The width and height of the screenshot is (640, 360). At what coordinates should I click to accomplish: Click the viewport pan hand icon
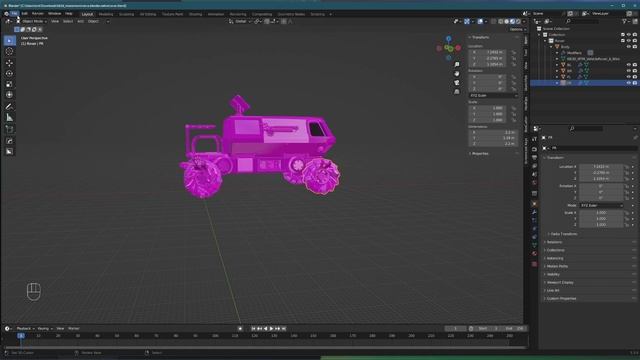pos(457,73)
